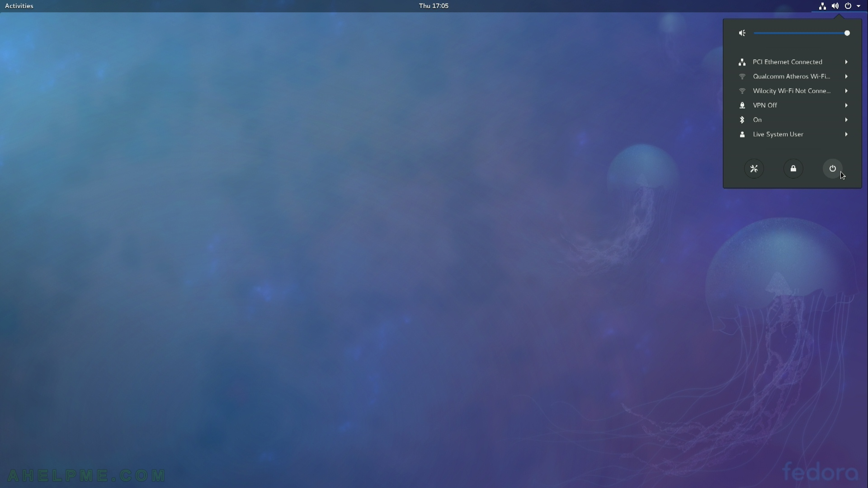Click the wired network icon beside PCI Ethernet
This screenshot has width=868, height=488.
click(742, 62)
